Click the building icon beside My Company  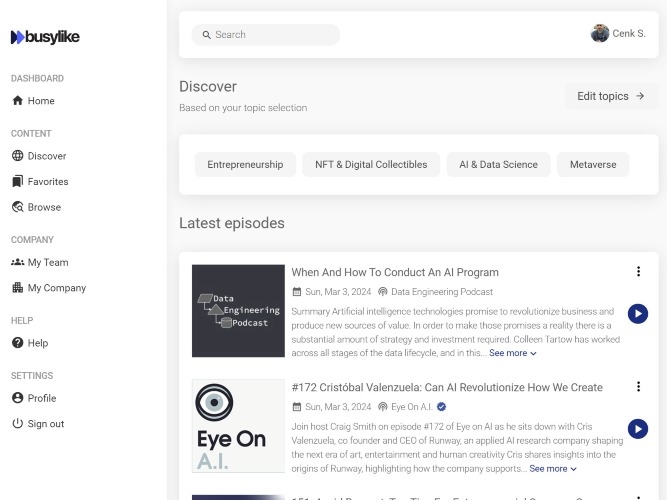(x=17, y=288)
